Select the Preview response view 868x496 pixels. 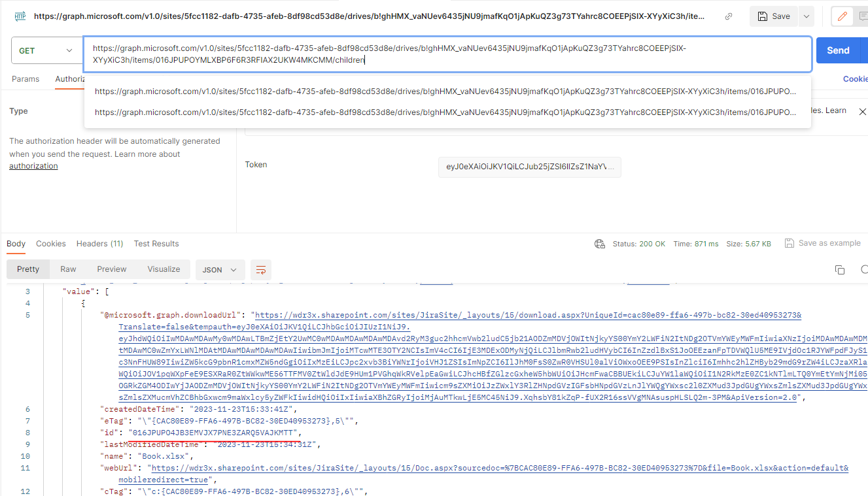111,269
